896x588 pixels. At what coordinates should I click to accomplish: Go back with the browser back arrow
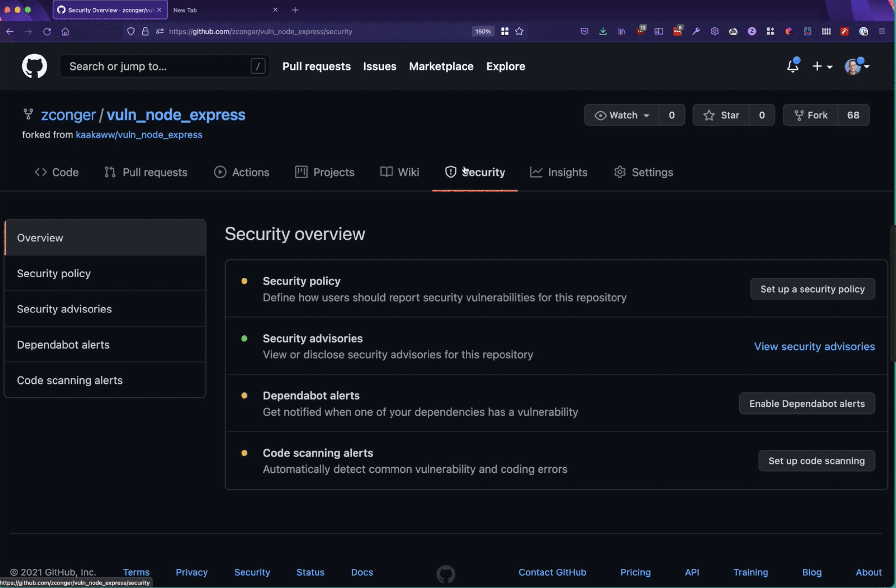tap(10, 32)
